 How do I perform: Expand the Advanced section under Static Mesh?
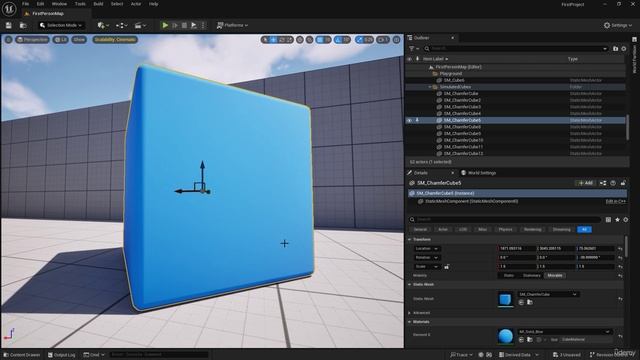pyautogui.click(x=409, y=313)
